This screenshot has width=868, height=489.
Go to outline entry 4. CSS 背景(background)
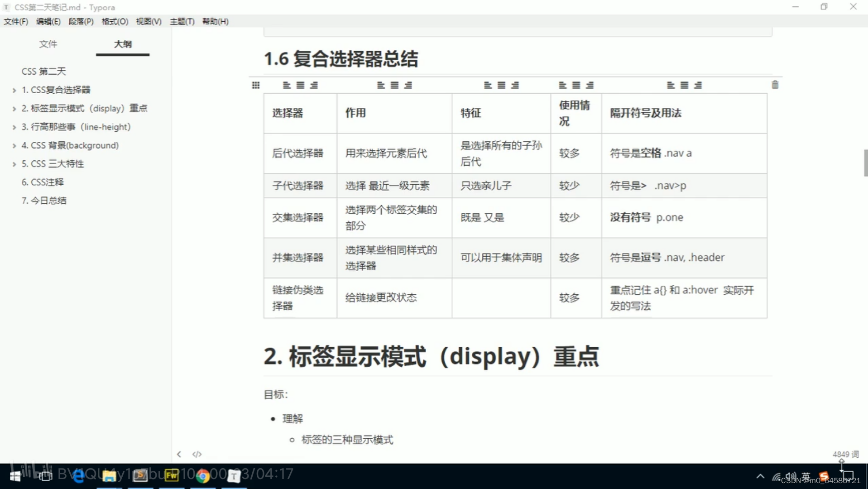click(x=70, y=145)
